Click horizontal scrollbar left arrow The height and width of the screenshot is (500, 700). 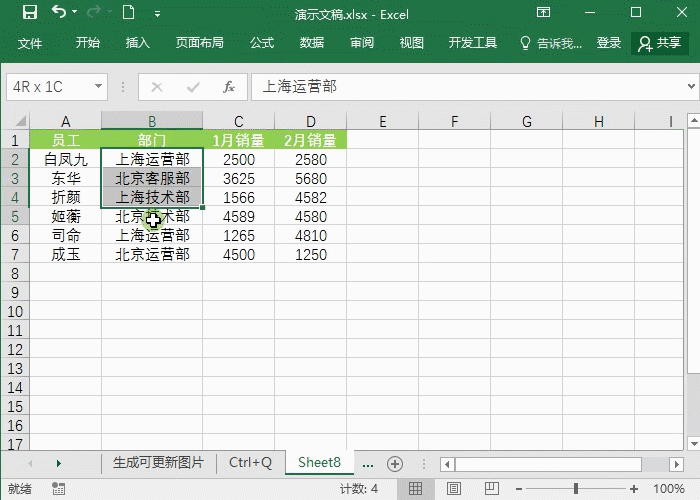coord(447,464)
